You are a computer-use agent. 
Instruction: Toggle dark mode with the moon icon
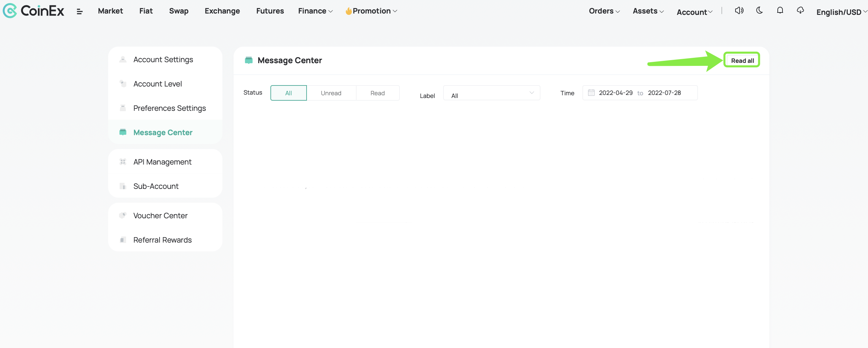click(x=759, y=10)
